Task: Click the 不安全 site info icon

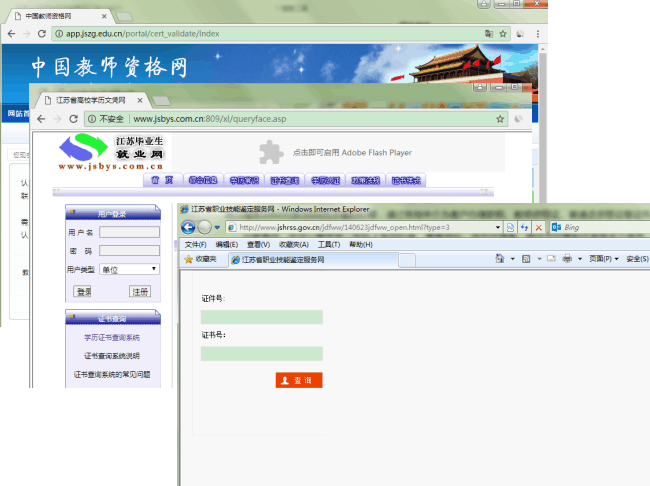Action: point(92,119)
